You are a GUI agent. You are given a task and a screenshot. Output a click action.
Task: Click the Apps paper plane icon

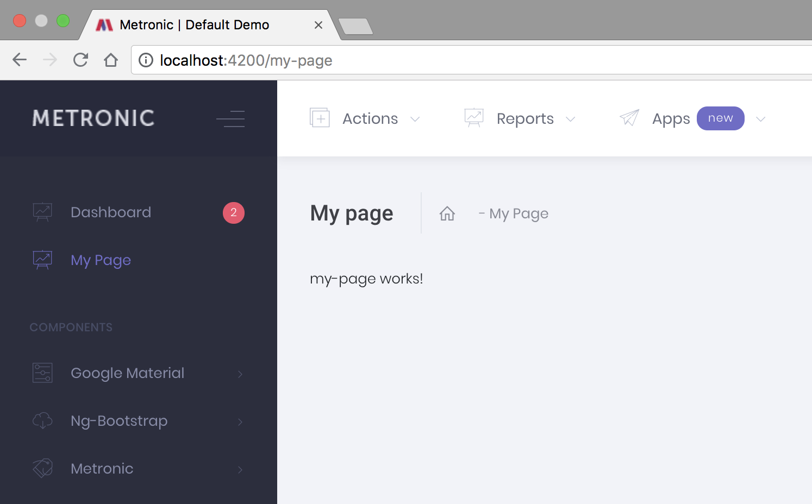click(x=629, y=117)
